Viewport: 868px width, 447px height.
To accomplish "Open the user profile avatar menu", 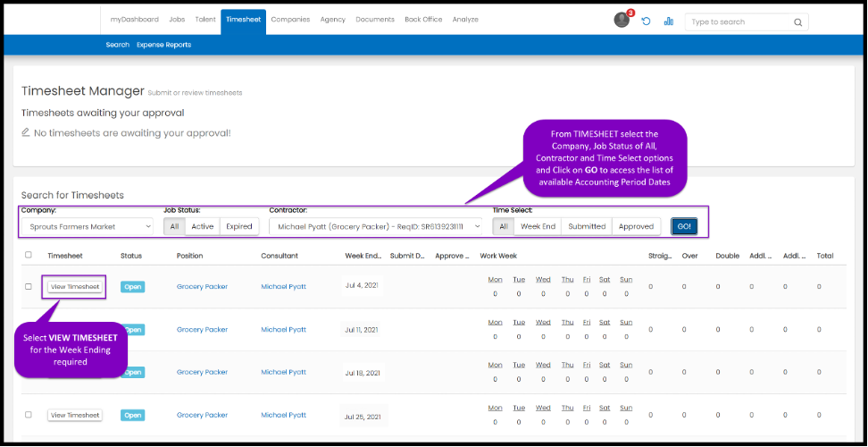I will pos(622,21).
